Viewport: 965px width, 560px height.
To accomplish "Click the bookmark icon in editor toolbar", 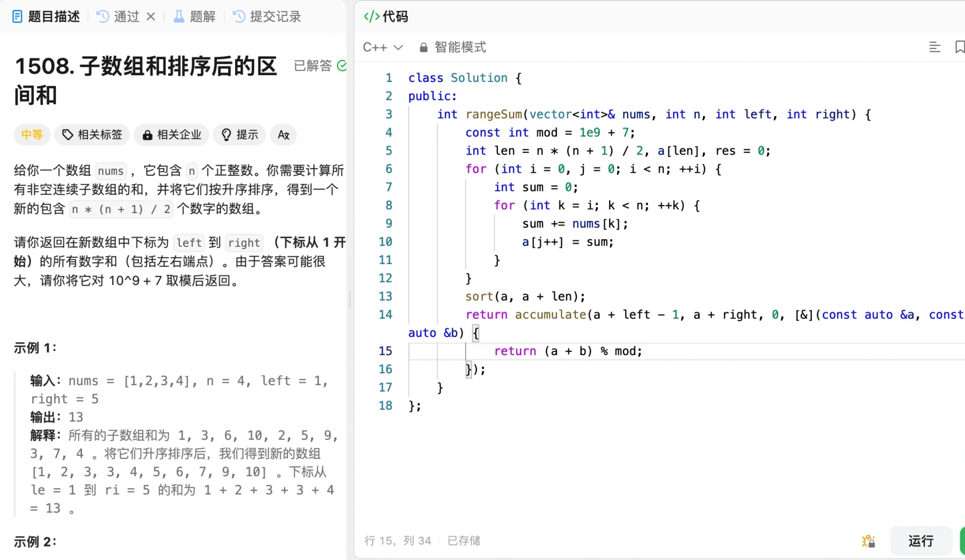I will pos(959,47).
